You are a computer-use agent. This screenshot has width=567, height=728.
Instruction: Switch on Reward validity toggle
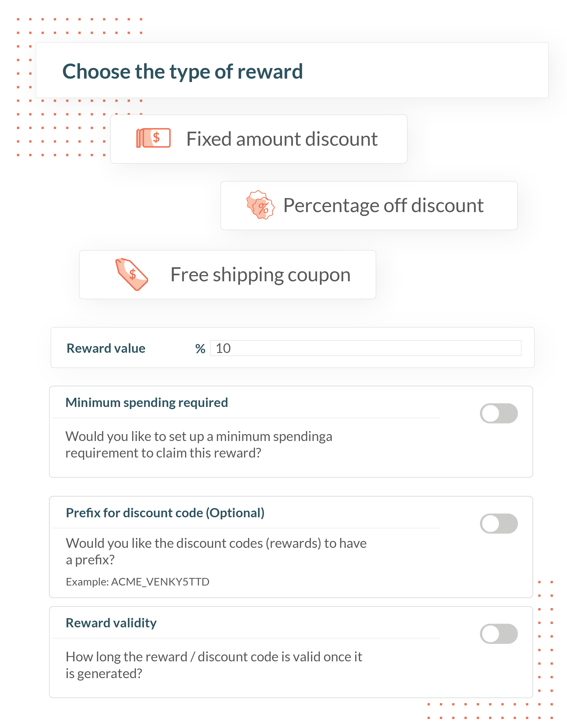tap(499, 633)
